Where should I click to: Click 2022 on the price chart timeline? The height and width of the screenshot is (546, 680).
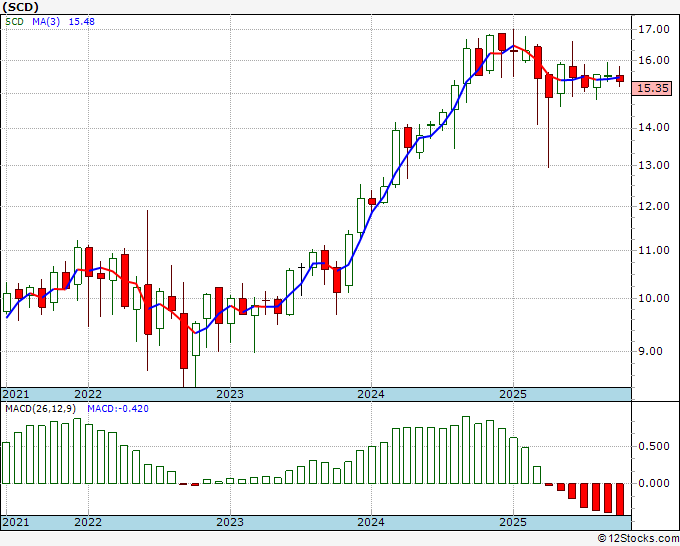88,394
